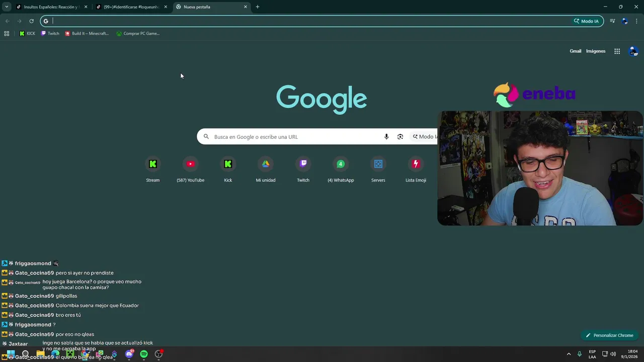
Task: Open the ESP LAA language switcher
Action: click(x=592, y=354)
